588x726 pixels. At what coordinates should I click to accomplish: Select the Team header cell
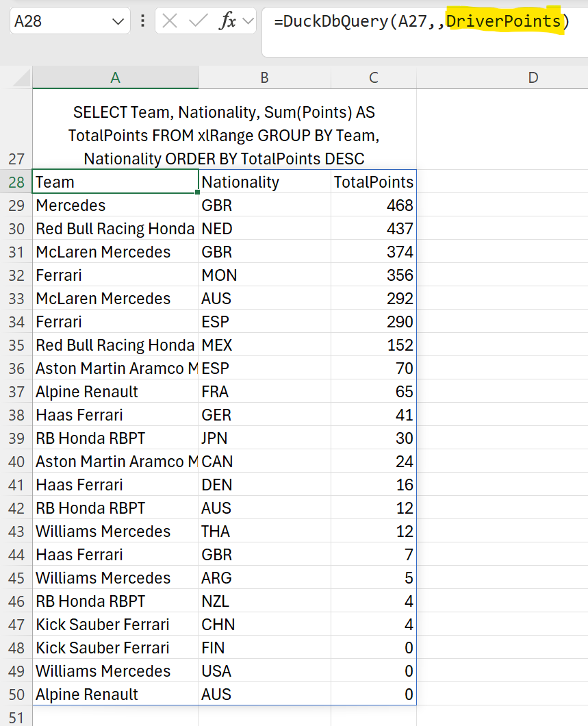click(x=115, y=182)
